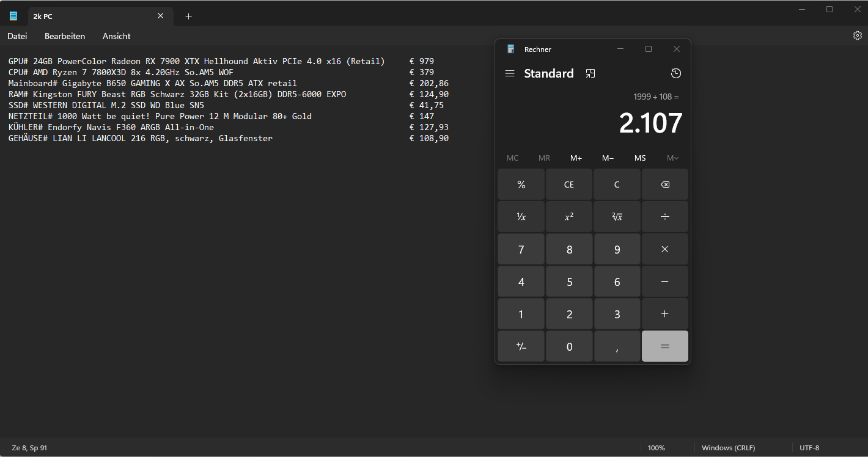Click the minus operator key
Screen dimensions: 868x457
pyautogui.click(x=665, y=282)
